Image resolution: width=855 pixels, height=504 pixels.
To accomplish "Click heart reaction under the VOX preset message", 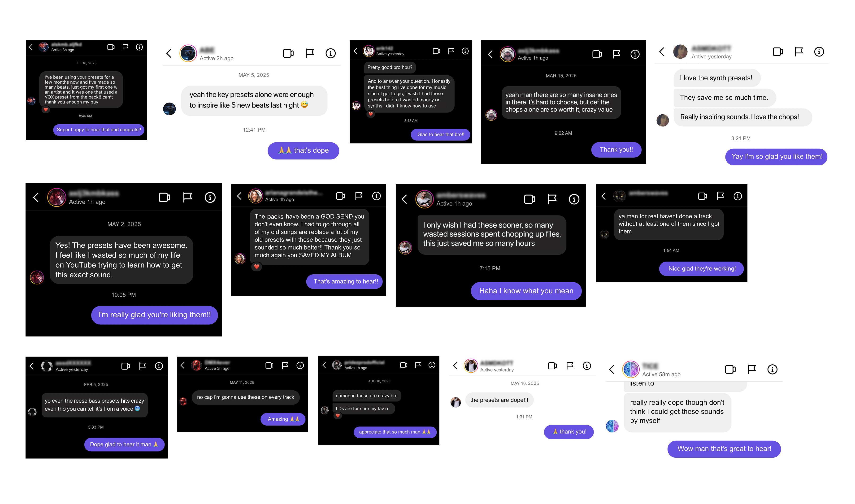I will pyautogui.click(x=46, y=109).
